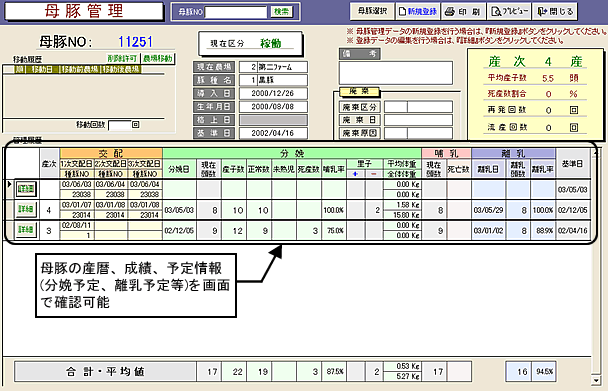
Task: Click the 全体体重 cell 15.80 Kg
Action: click(402, 215)
